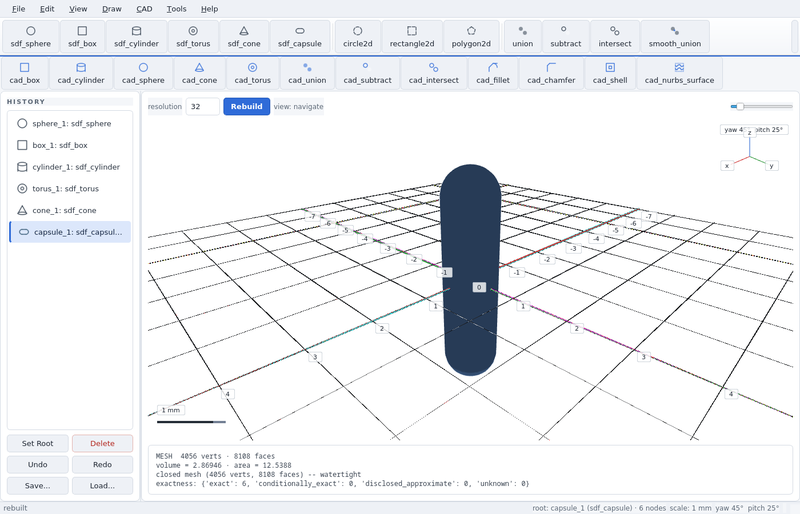Select the sdf_torus tool

coord(193,37)
